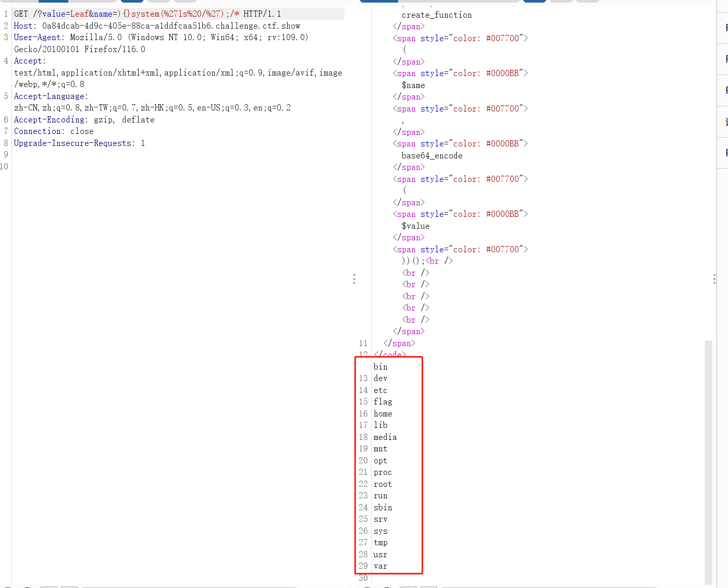
Task: Click the 'bin' directory in output
Action: pos(380,367)
